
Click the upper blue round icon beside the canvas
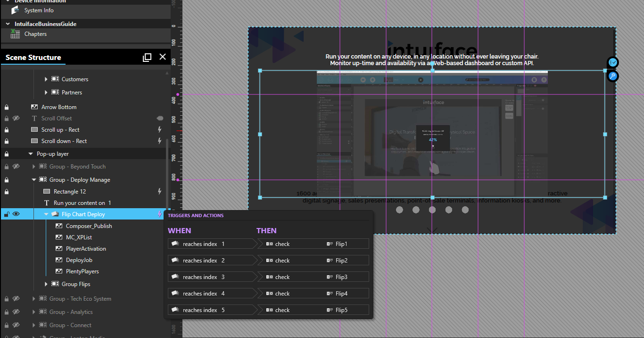click(612, 62)
